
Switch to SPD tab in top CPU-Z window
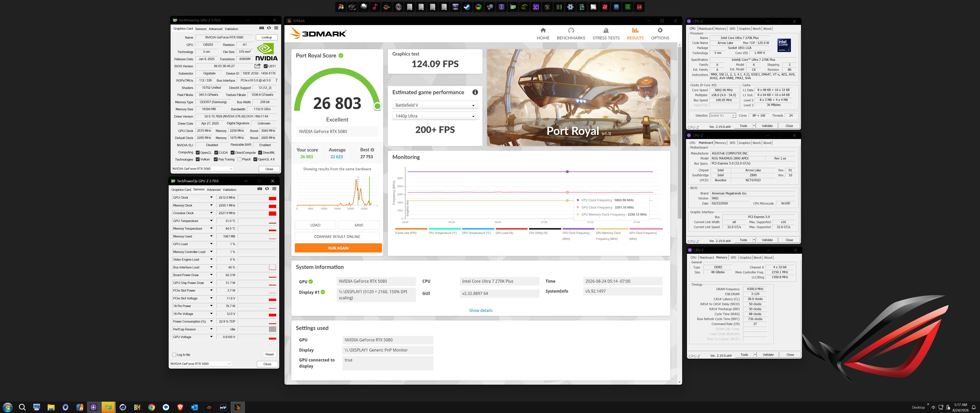click(732, 29)
